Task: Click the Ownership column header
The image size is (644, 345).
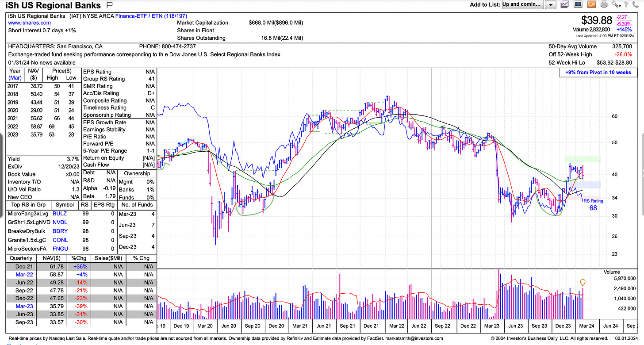Action: coord(137,173)
